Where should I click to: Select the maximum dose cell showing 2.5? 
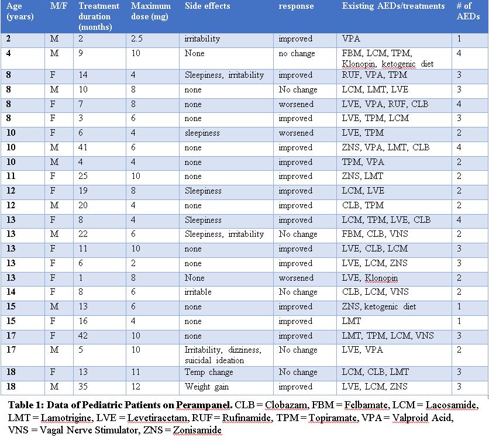point(139,39)
